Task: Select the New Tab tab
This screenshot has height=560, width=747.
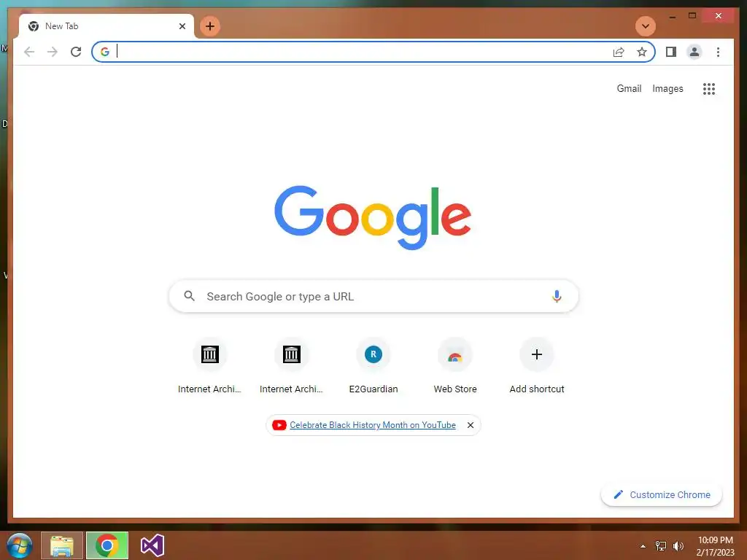Action: pos(107,26)
